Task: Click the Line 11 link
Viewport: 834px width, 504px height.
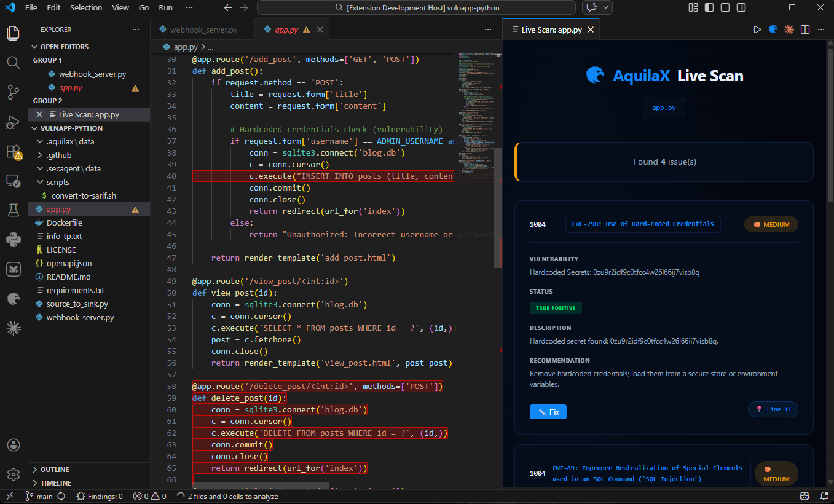Action: pos(773,409)
